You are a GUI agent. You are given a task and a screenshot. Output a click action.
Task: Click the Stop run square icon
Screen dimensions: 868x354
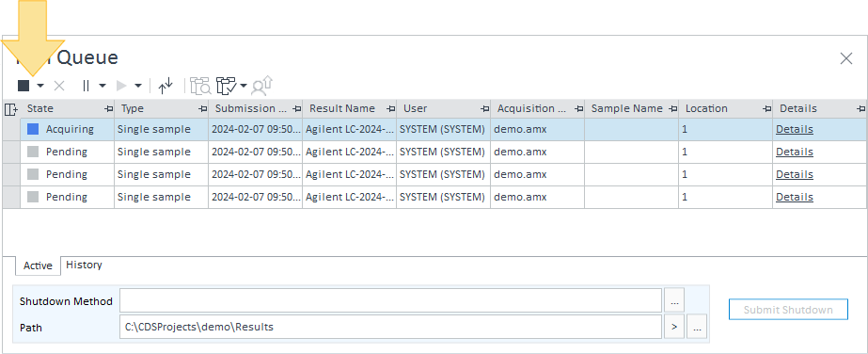click(x=24, y=86)
